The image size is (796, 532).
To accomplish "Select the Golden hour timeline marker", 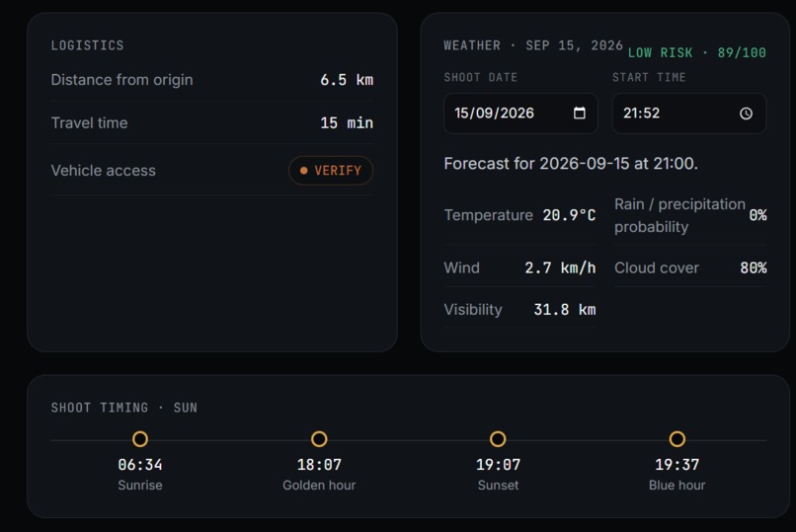I will pyautogui.click(x=319, y=439).
